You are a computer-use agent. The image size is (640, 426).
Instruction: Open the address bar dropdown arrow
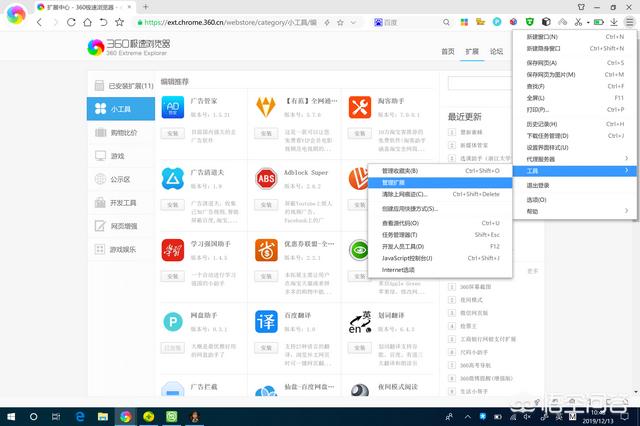point(353,22)
